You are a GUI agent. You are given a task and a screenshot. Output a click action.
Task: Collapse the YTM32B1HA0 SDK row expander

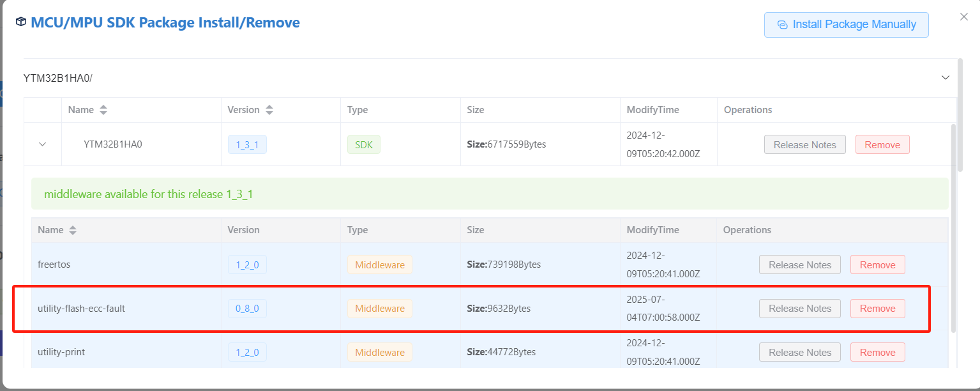click(x=43, y=144)
